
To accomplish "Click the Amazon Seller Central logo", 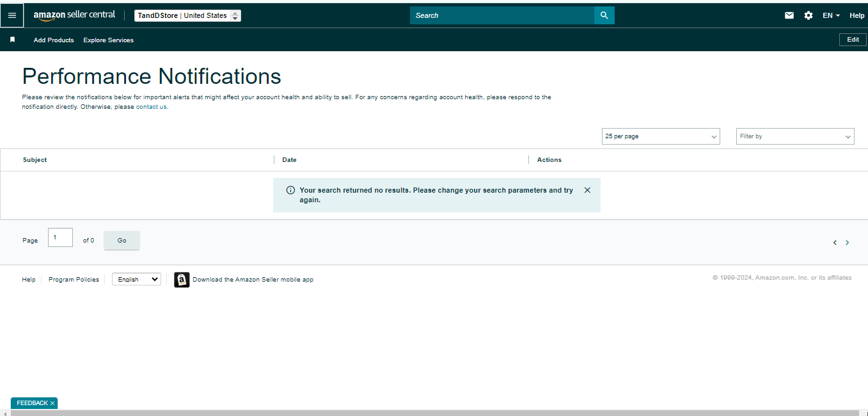I will pyautogui.click(x=74, y=15).
